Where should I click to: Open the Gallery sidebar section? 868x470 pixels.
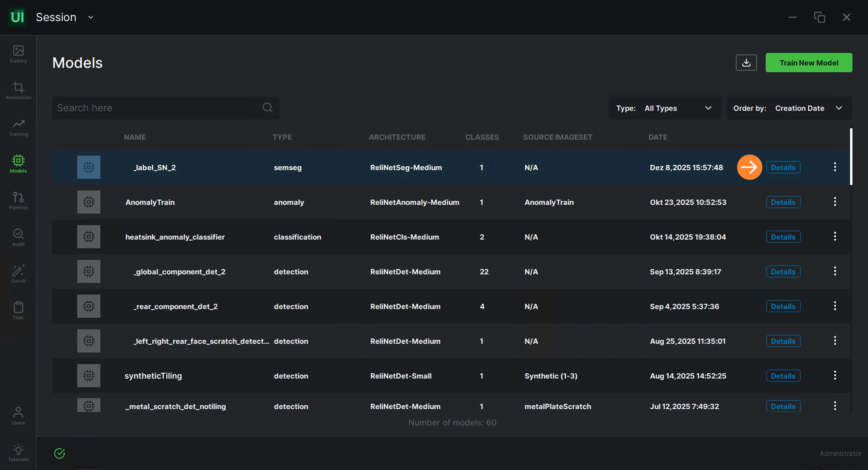[x=18, y=54]
